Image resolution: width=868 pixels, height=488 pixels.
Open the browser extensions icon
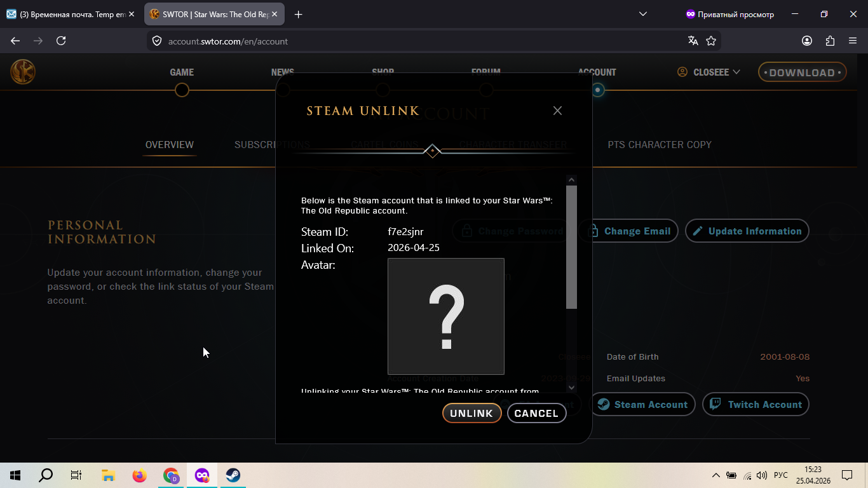coord(830,41)
